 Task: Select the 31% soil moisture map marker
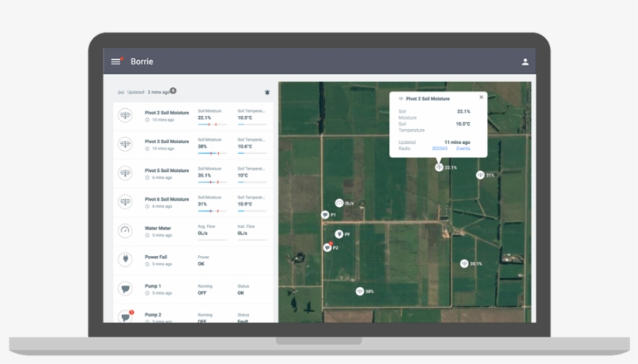[480, 175]
